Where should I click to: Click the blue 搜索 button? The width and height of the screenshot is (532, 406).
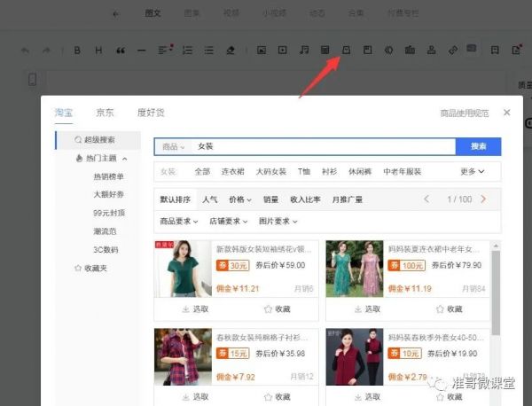pos(478,146)
